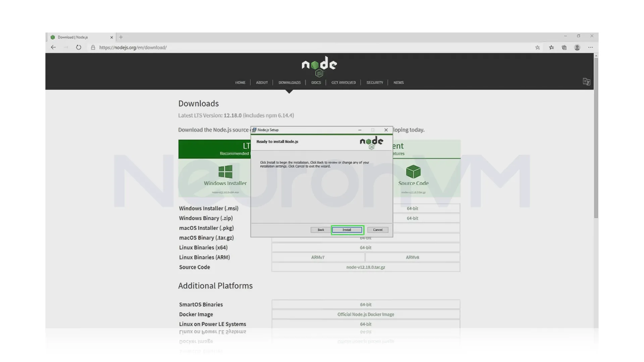The width and height of the screenshot is (644, 362).
Task: Click the Downloads heading text
Action: pyautogui.click(x=198, y=104)
